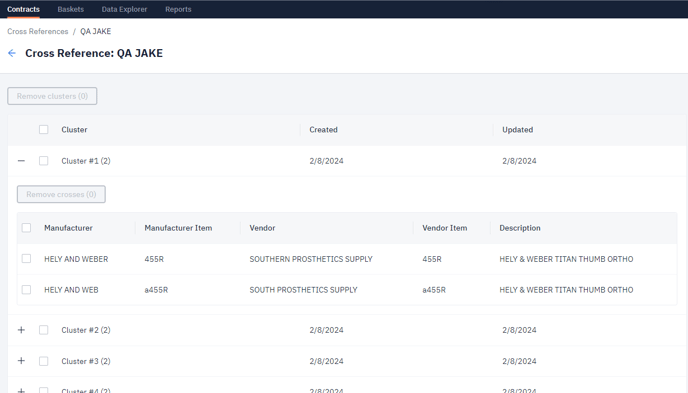Go back using the blue arrow icon

click(x=12, y=53)
